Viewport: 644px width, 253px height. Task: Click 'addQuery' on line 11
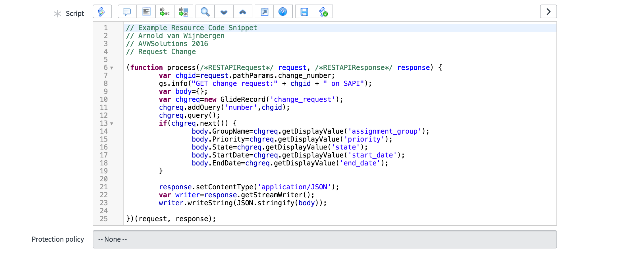(204, 107)
